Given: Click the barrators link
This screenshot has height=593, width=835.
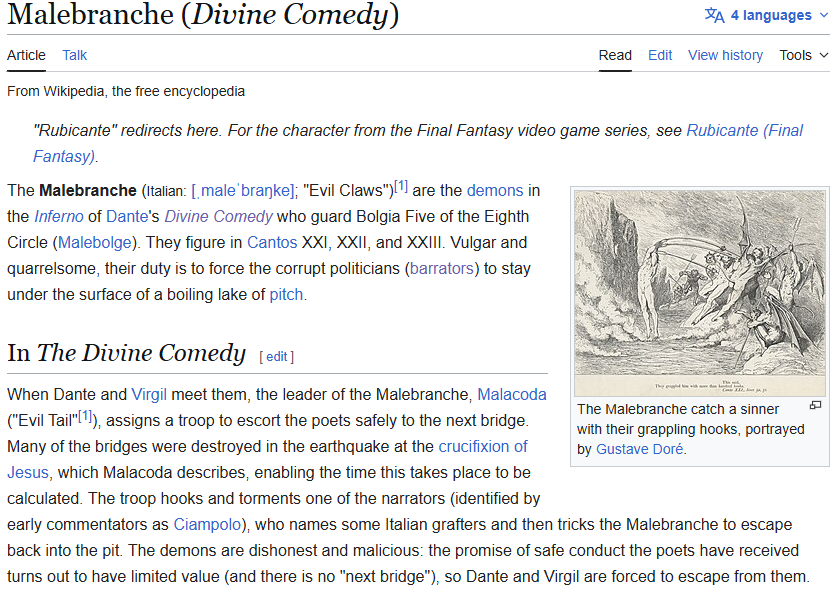Looking at the screenshot, I should coord(441,269).
